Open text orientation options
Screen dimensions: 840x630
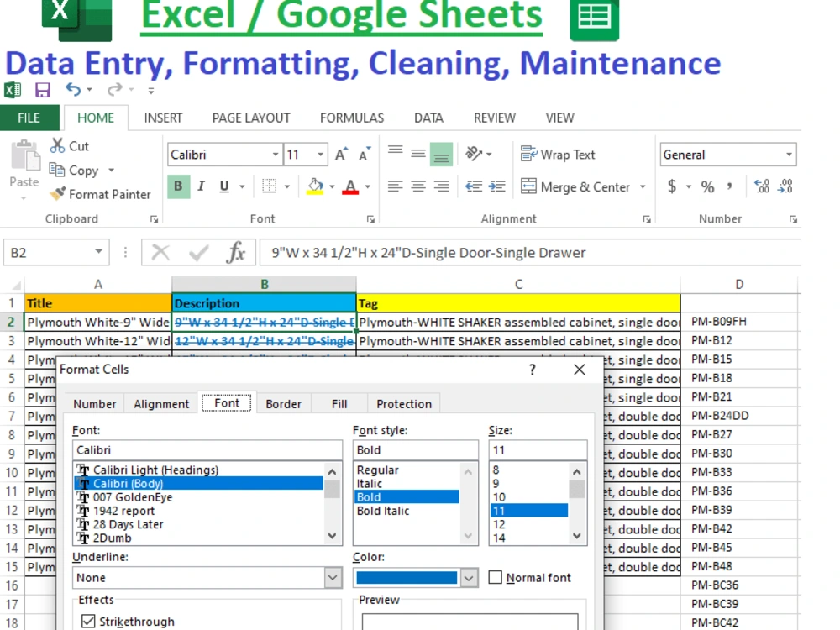[475, 155]
